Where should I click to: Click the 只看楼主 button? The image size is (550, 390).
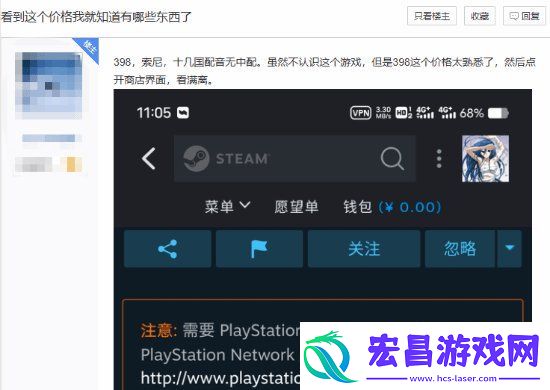click(432, 16)
